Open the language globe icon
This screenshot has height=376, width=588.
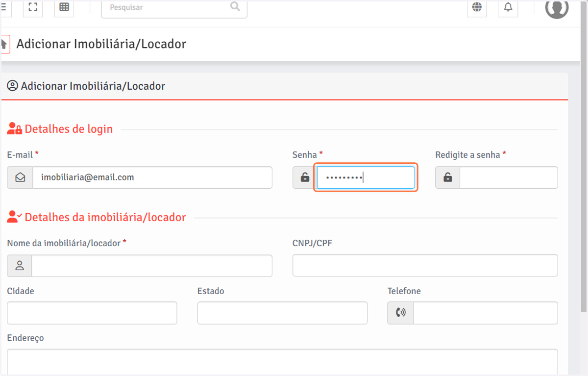(477, 7)
